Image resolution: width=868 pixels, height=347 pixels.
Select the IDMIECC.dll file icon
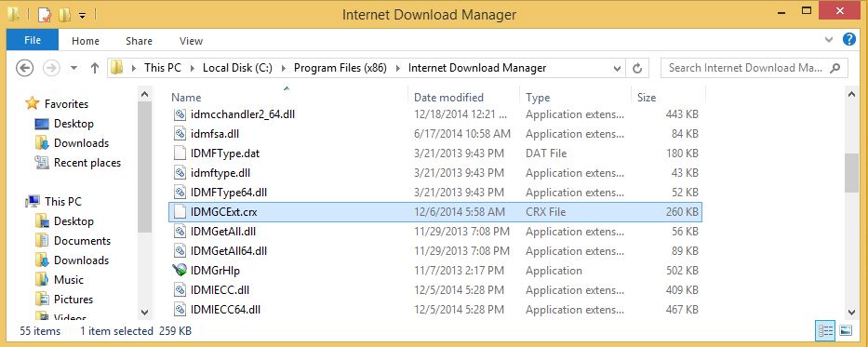(x=179, y=290)
